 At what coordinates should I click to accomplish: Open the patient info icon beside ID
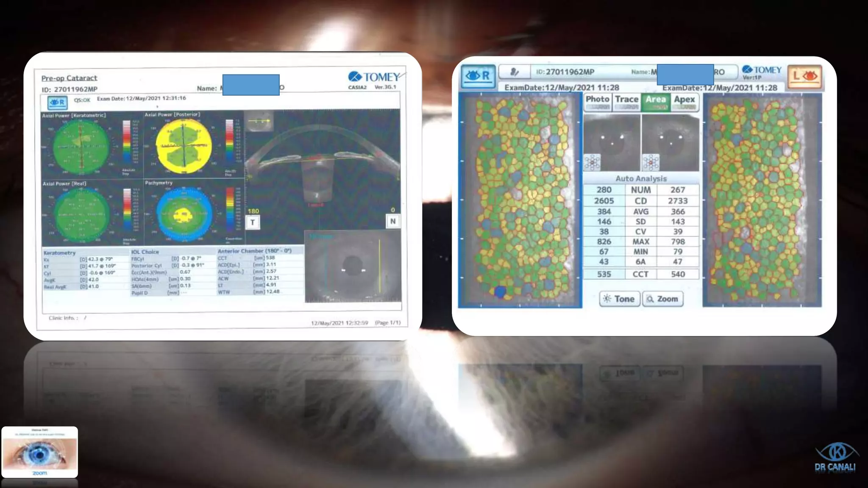point(515,72)
